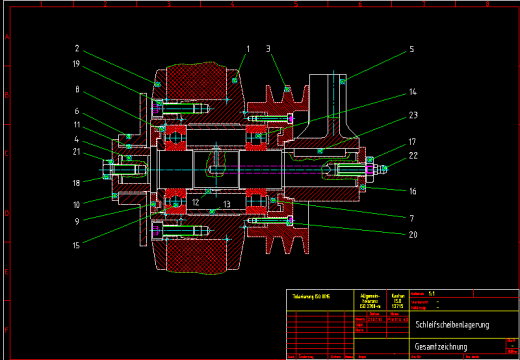Select the number 17 leader label
The width and height of the screenshot is (520, 360).
(x=412, y=142)
